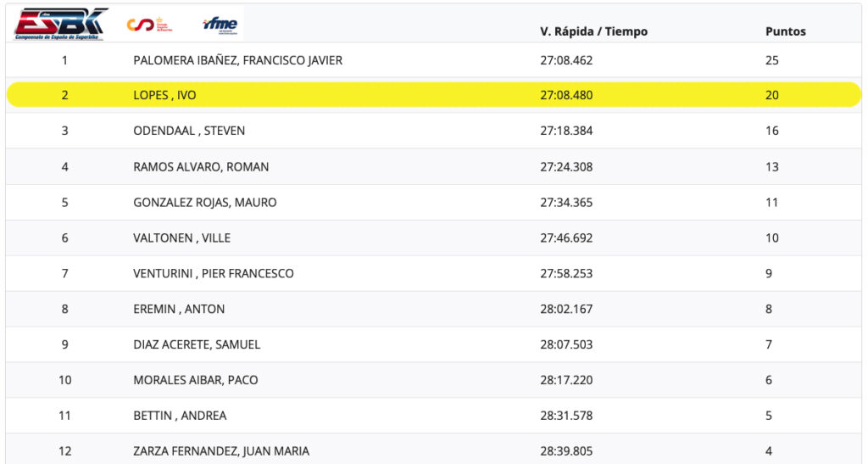Image resolution: width=868 pixels, height=464 pixels.
Task: Click the winner's 25 points value
Action: click(771, 60)
